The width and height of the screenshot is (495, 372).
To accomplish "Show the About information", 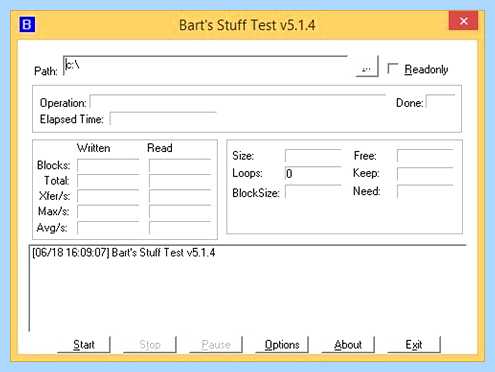I will (x=348, y=344).
